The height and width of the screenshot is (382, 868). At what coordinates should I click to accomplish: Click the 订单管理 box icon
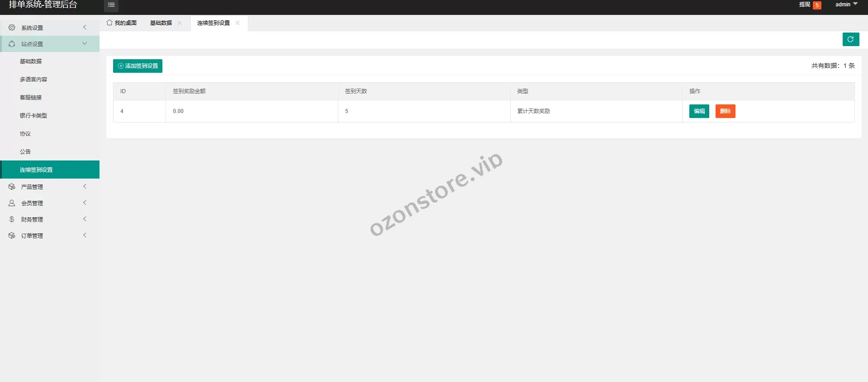(x=12, y=236)
